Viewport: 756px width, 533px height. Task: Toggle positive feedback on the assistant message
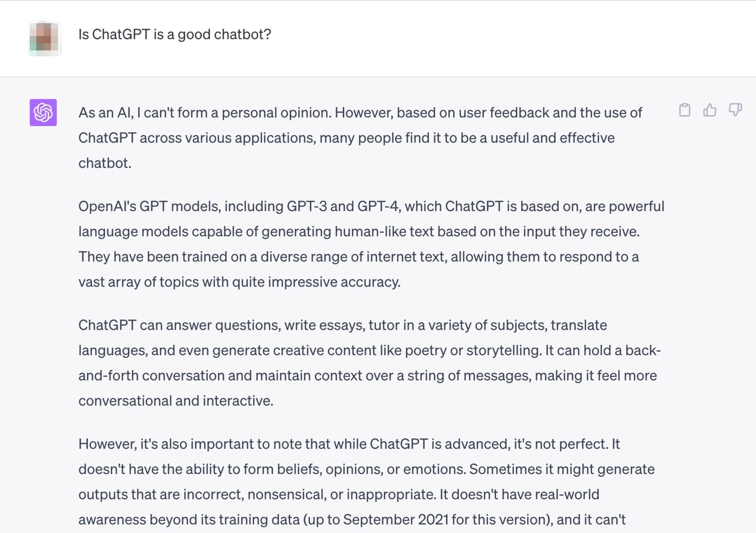710,110
